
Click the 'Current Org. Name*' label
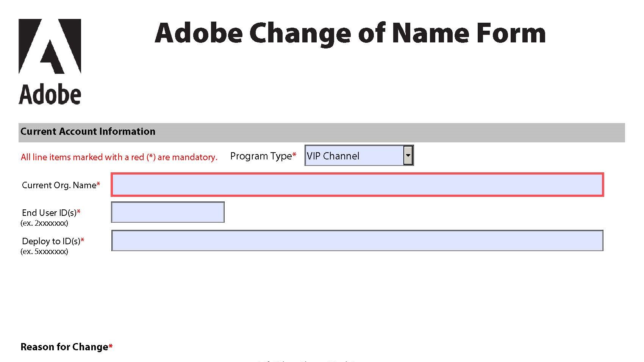[61, 185]
